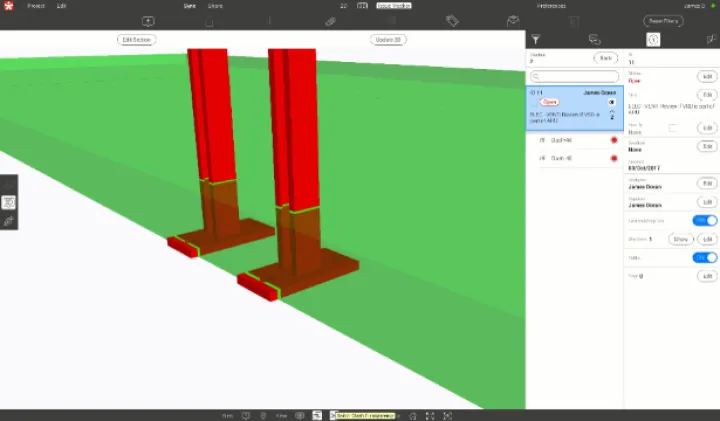Image resolution: width=720 pixels, height=421 pixels.
Task: Toggle the Public ON switch
Action: pyautogui.click(x=705, y=257)
